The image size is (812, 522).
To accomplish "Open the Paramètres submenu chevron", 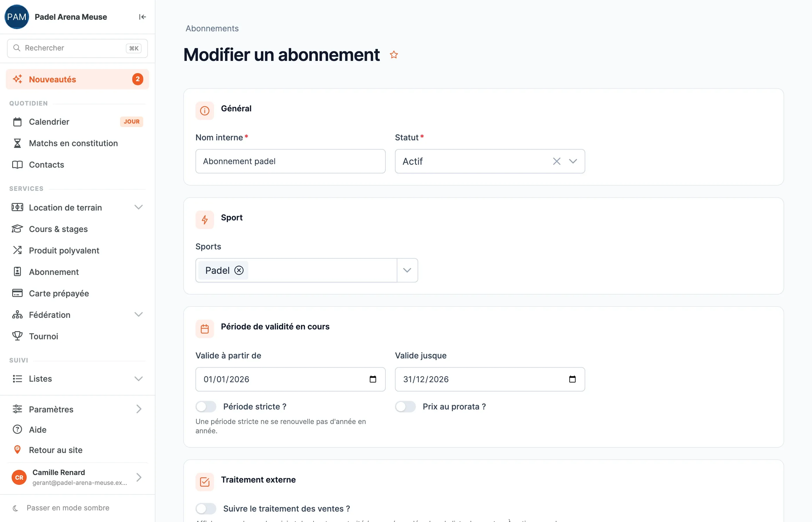I will tap(139, 409).
